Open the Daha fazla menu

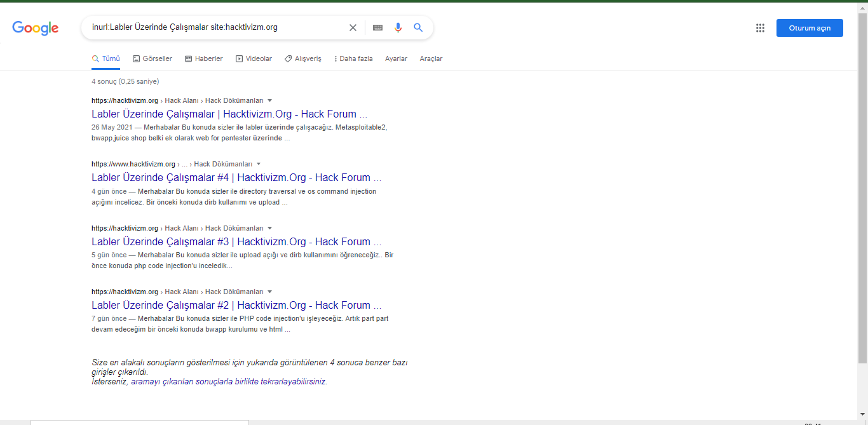click(x=353, y=58)
